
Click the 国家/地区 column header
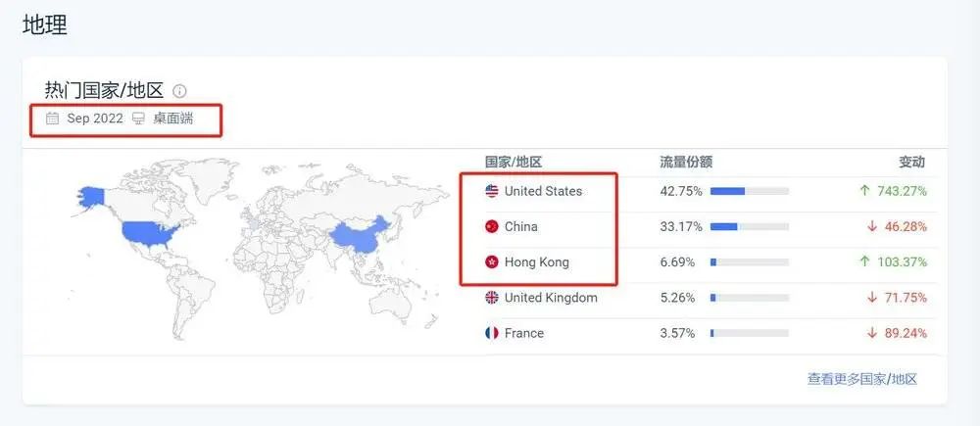(x=514, y=162)
